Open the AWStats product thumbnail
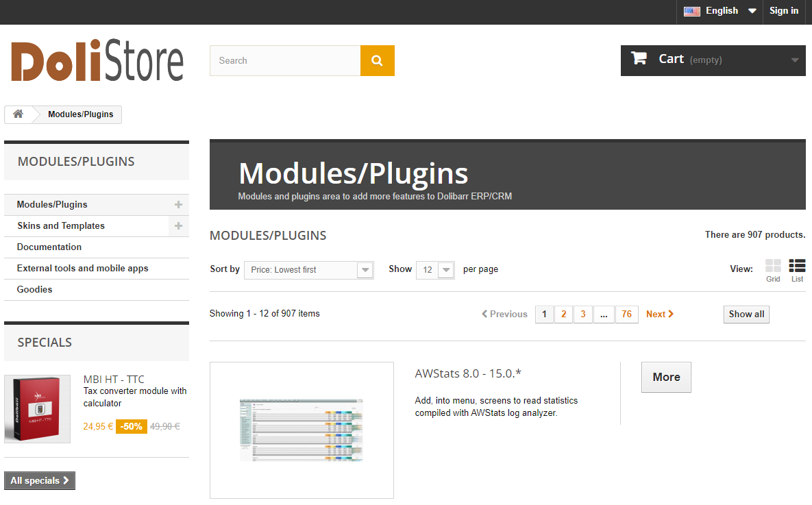The height and width of the screenshot is (505, 812). coord(302,430)
